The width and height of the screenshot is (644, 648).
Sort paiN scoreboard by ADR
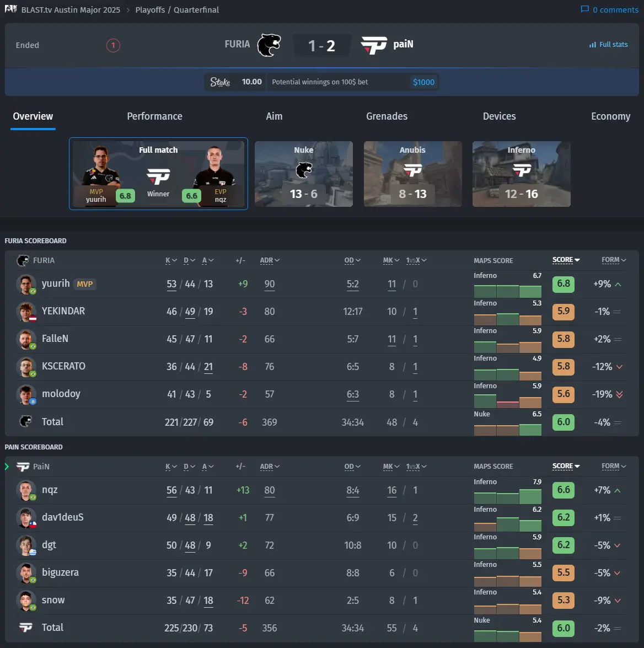click(x=270, y=467)
